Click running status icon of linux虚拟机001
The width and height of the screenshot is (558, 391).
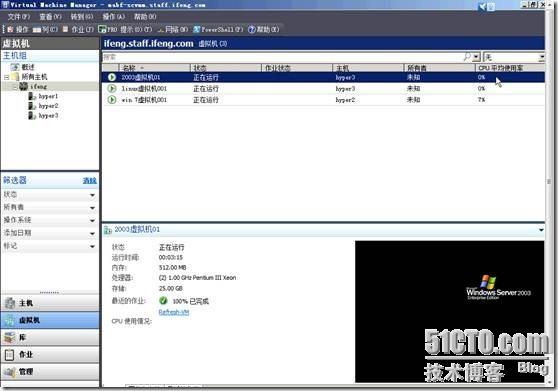click(x=112, y=88)
